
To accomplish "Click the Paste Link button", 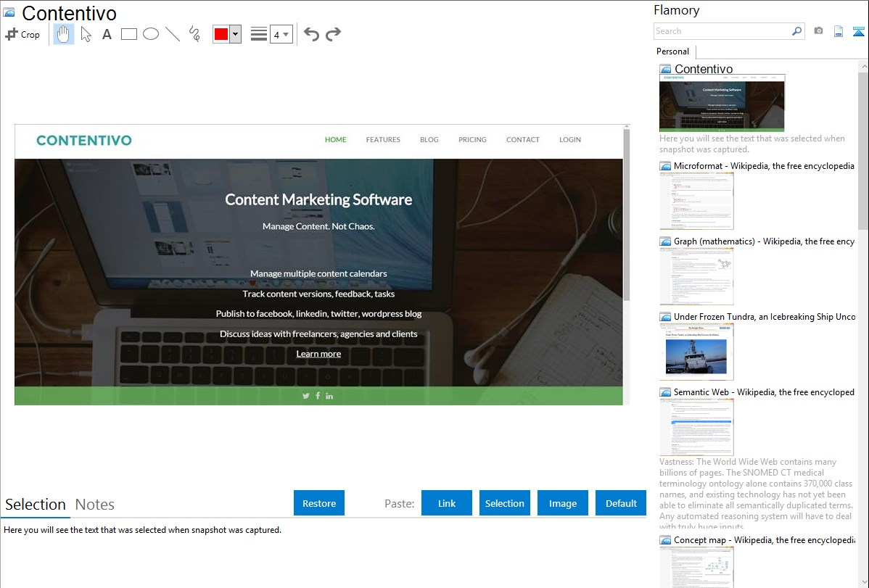I will click(x=447, y=503).
